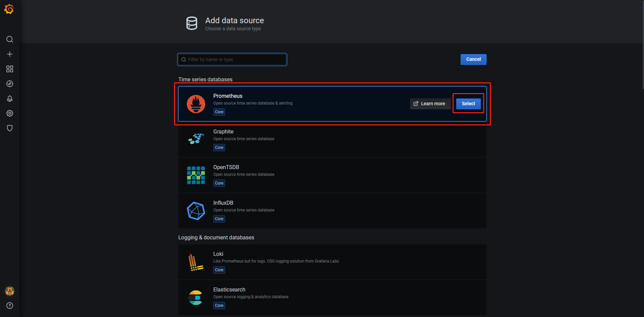Image resolution: width=644 pixels, height=317 pixels.
Task: Choose the InfluxDB data source title
Action: [223, 203]
